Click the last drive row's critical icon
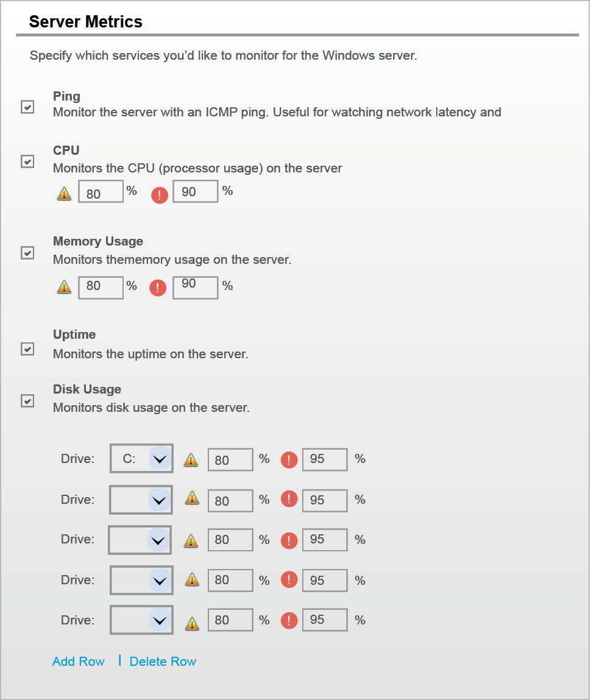 click(x=289, y=621)
